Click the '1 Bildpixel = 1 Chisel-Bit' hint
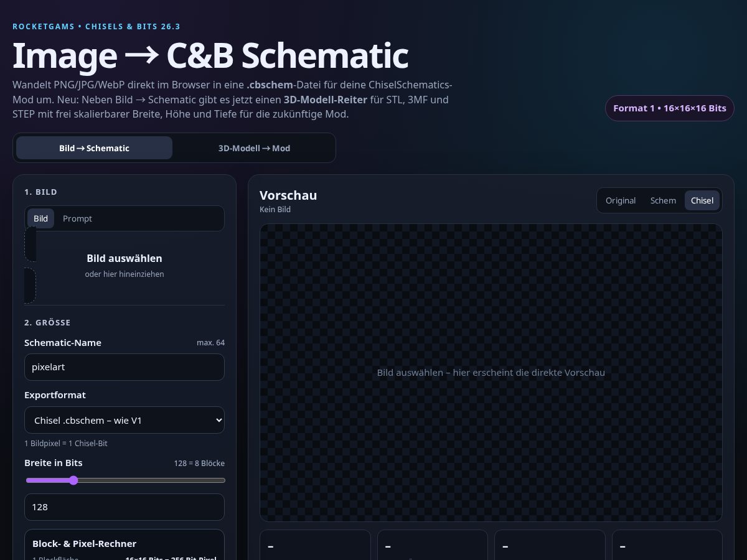747x560 pixels. [x=66, y=443]
